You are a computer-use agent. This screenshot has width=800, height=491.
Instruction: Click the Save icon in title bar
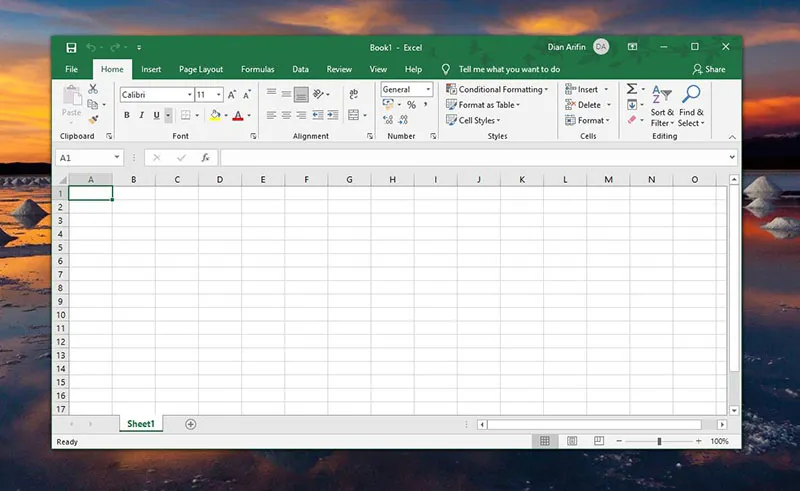click(71, 47)
